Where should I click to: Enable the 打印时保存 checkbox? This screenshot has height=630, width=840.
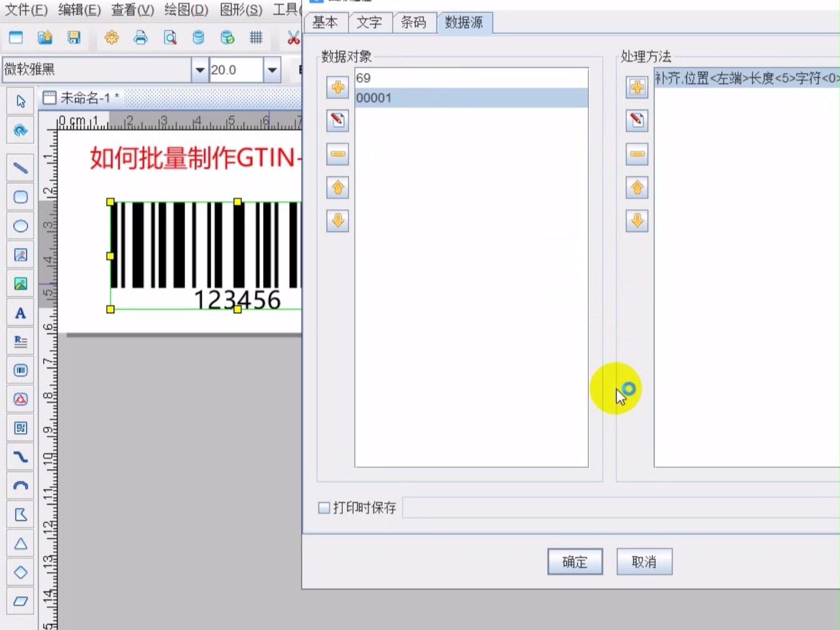click(x=324, y=507)
